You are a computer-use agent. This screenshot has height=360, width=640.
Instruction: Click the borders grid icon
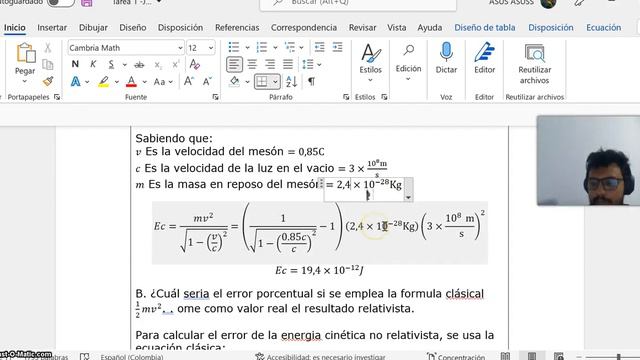point(262,82)
